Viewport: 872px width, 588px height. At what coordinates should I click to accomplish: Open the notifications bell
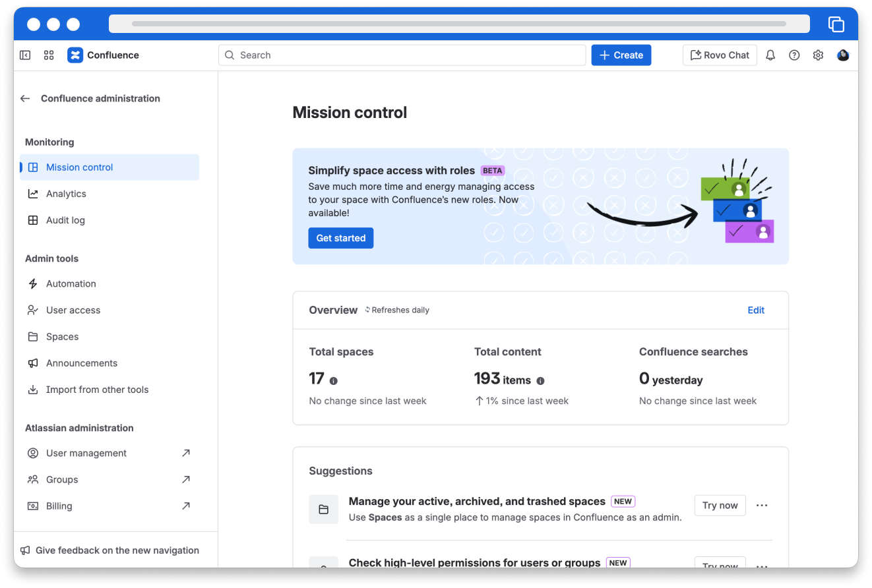tap(770, 55)
